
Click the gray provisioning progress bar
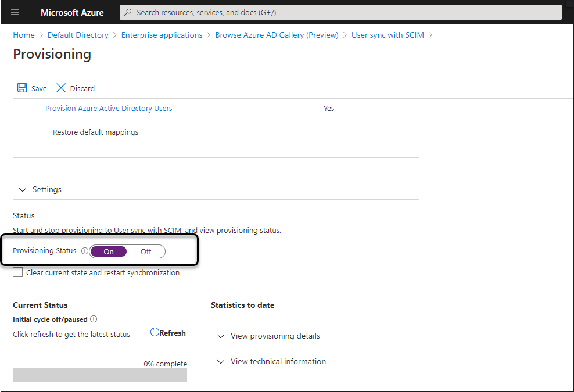[x=100, y=375]
